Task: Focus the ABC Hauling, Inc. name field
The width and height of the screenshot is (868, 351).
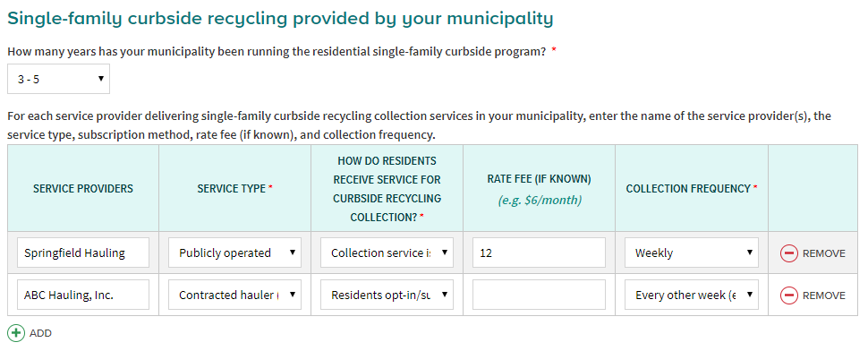Action: pyautogui.click(x=83, y=295)
